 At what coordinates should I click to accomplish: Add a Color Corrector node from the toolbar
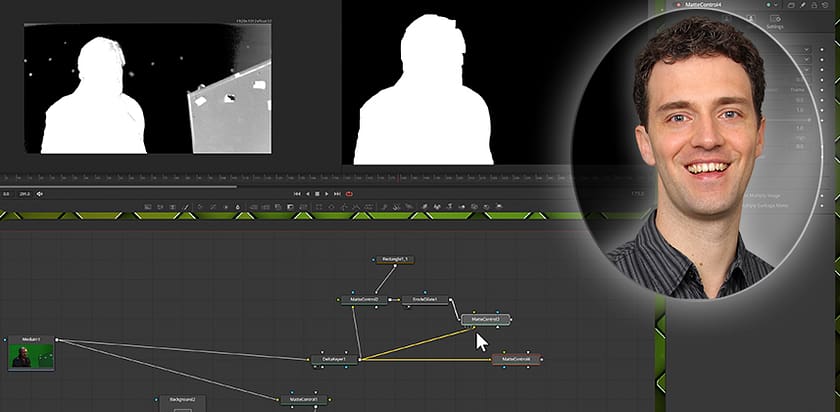tap(199, 206)
